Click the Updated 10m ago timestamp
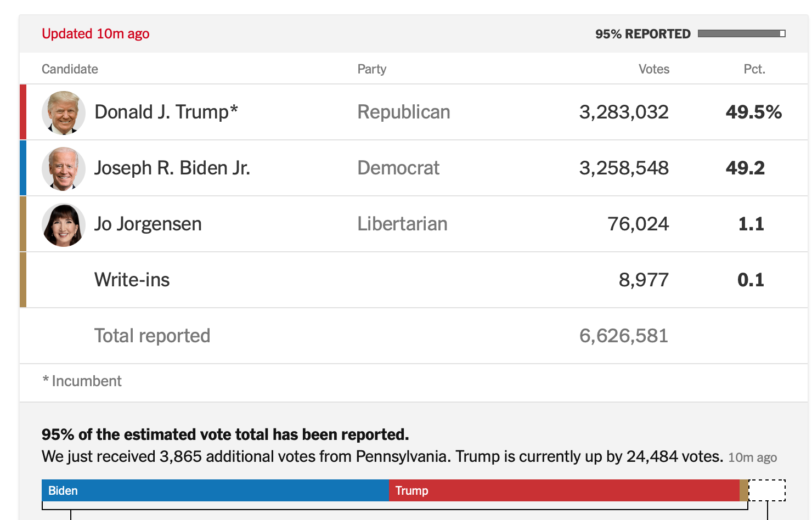Viewport: 812px width, 520px height. [x=95, y=33]
